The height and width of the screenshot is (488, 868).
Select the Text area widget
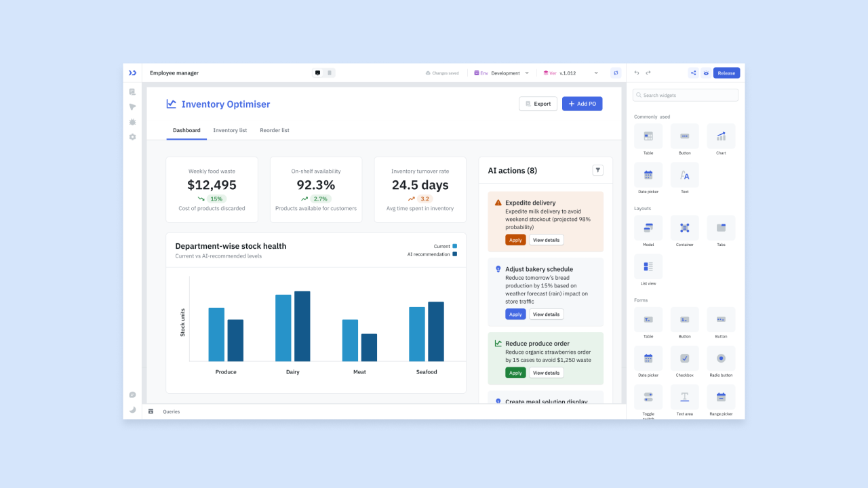(685, 396)
